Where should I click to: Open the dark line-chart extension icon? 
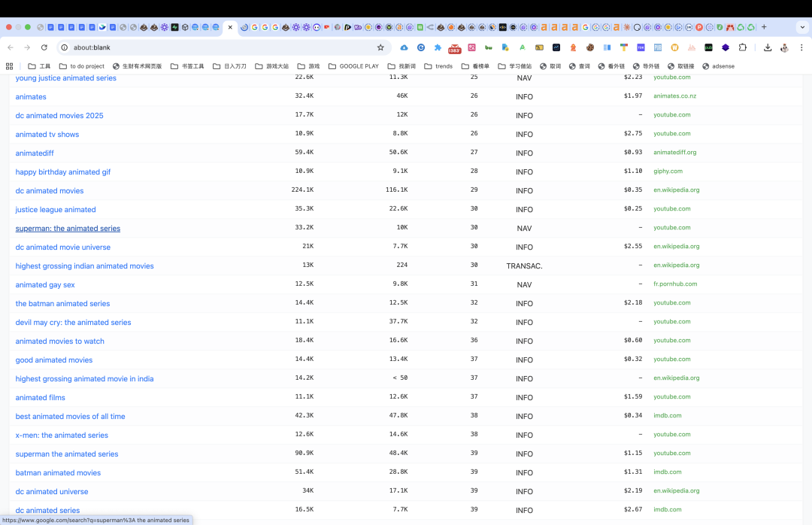(556, 47)
